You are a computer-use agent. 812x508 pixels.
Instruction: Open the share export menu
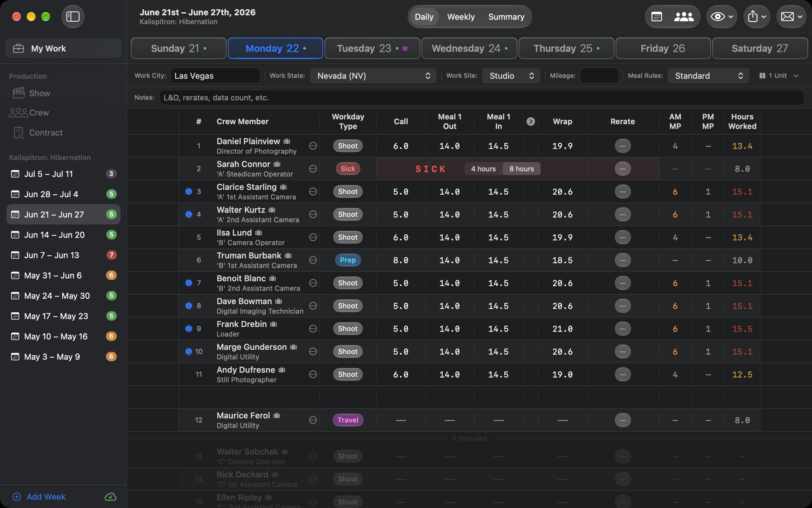(757, 17)
